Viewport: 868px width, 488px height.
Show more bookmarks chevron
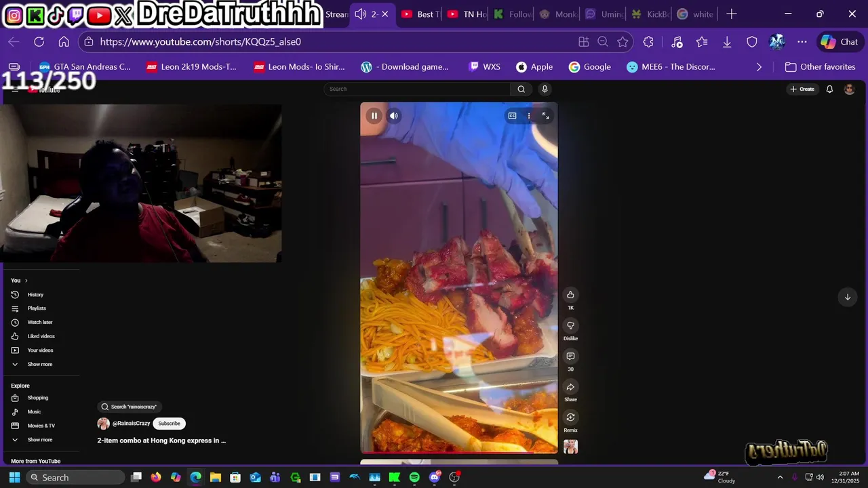759,67
